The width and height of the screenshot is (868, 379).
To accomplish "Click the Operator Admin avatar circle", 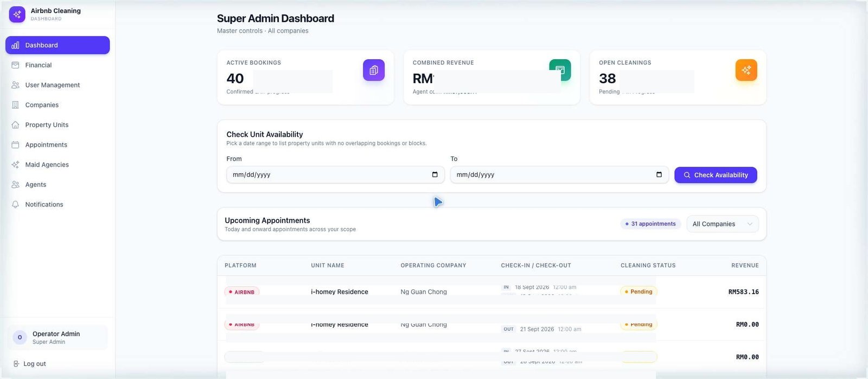I will pos(20,337).
